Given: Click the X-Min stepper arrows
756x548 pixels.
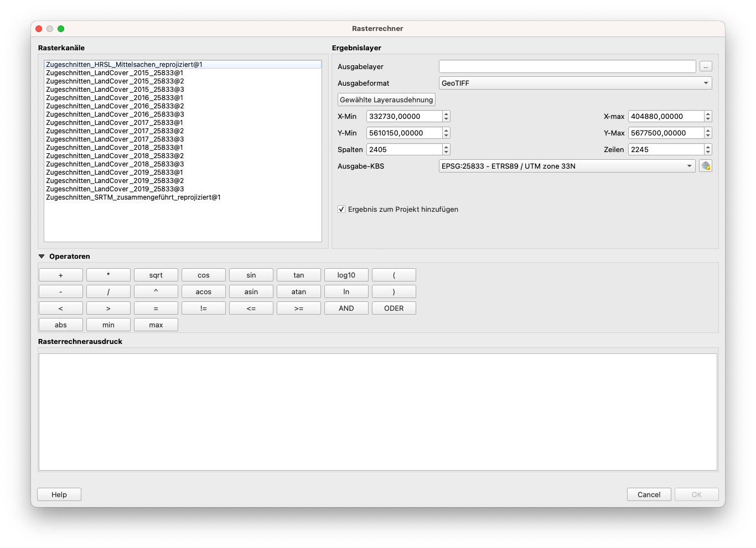Looking at the screenshot, I should coord(447,116).
